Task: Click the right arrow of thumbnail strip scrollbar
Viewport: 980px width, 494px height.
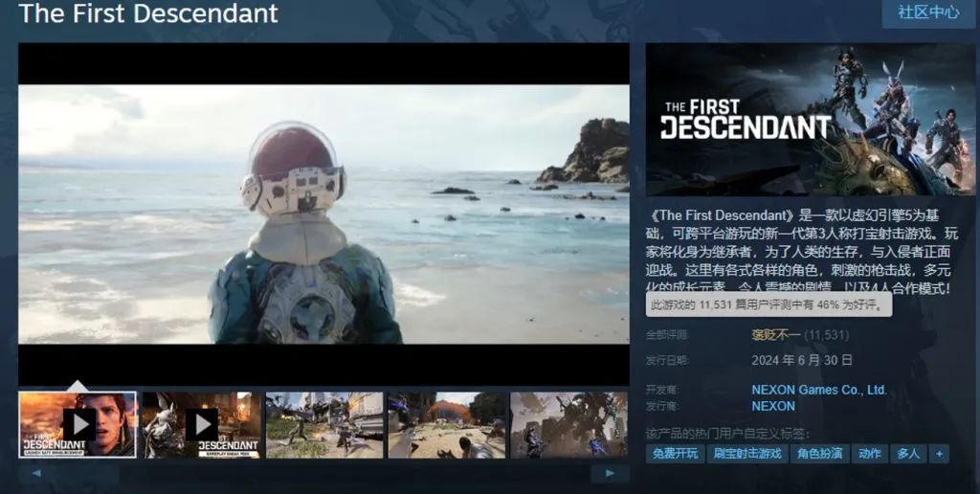Action: point(610,473)
